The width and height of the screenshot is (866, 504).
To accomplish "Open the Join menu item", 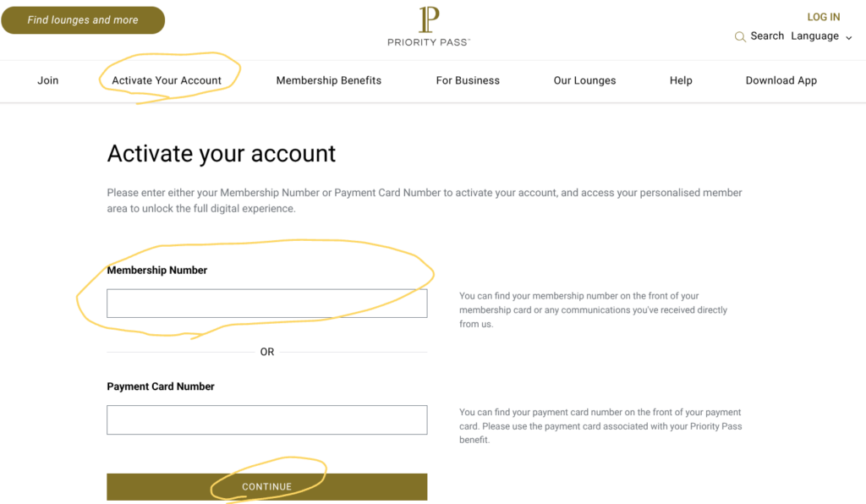I will pyautogui.click(x=48, y=80).
